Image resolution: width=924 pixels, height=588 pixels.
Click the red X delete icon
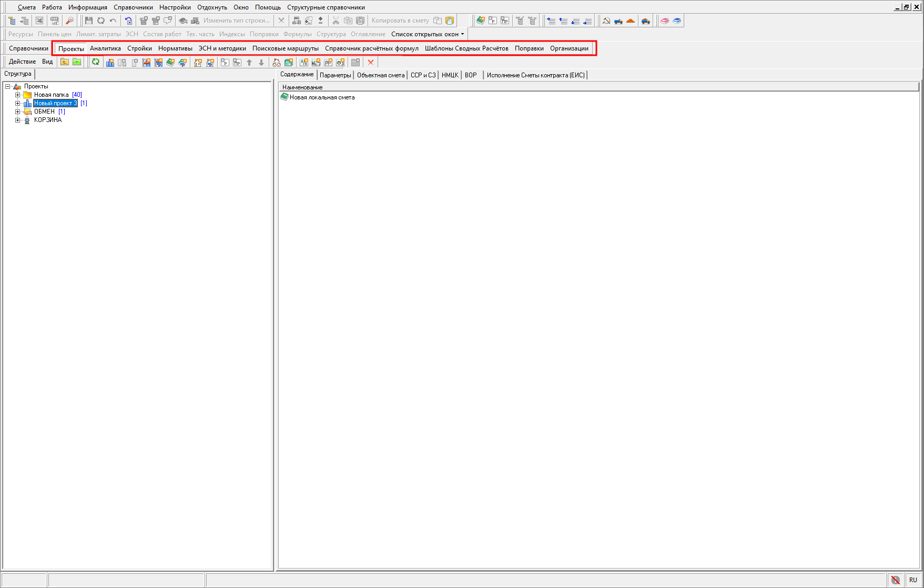point(371,62)
